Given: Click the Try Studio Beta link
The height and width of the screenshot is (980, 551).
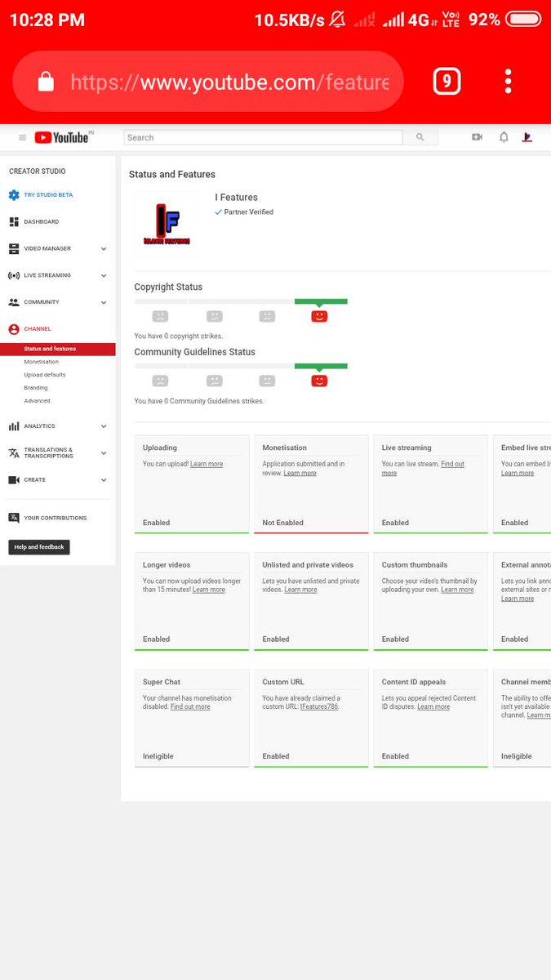Looking at the screenshot, I should (x=48, y=195).
